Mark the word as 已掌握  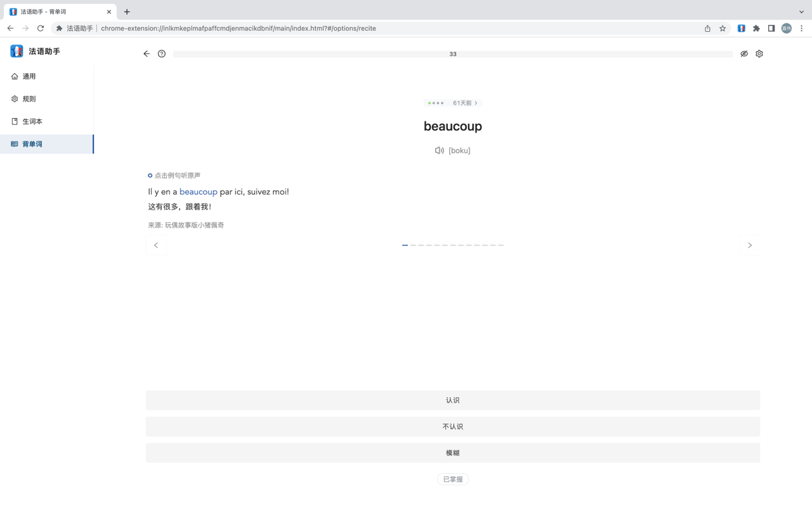click(452, 479)
